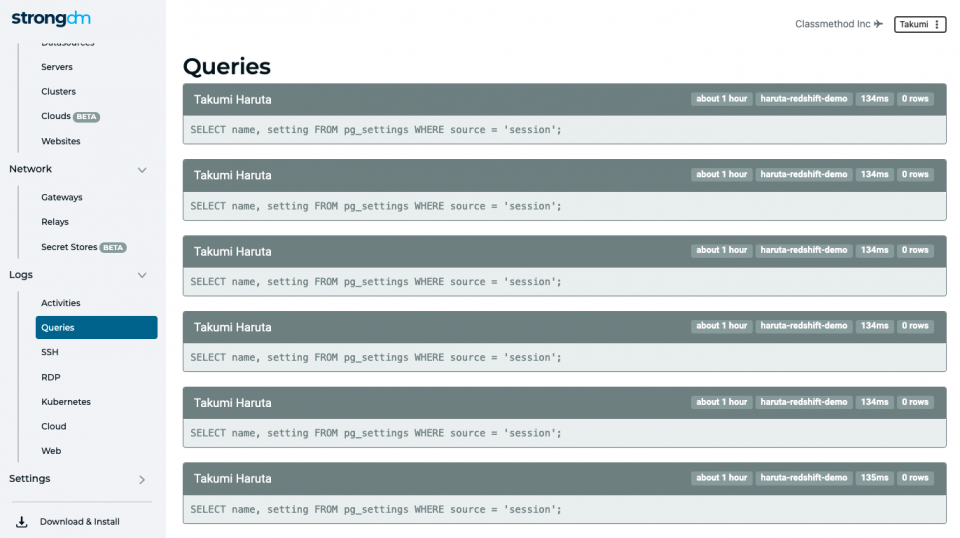Viewport: 960px width, 538px height.
Task: Open the Servers page
Action: click(x=57, y=67)
